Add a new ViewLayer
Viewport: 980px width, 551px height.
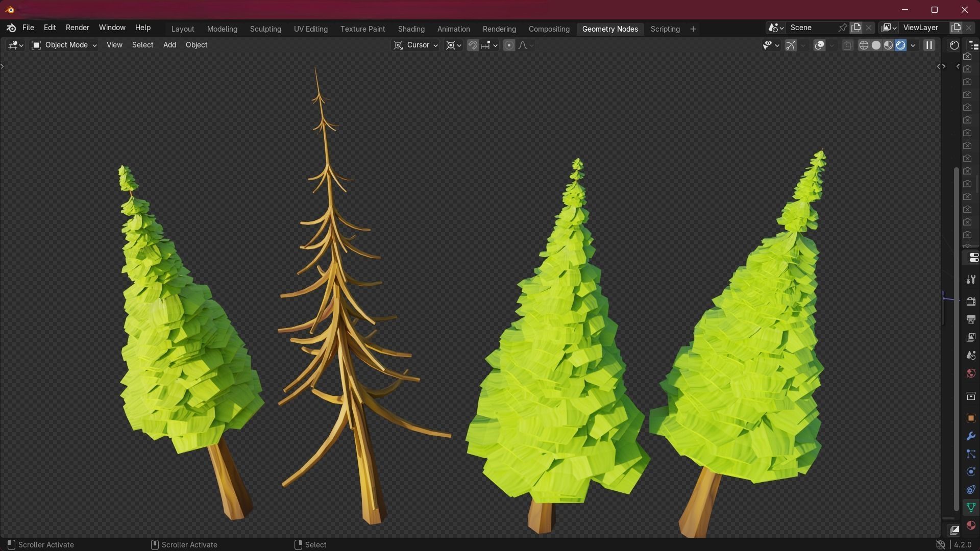pos(956,28)
